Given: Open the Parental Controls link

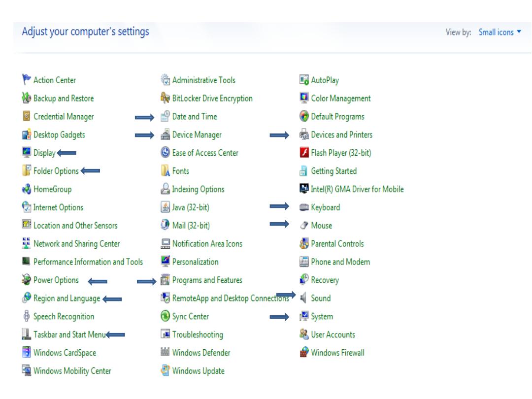Looking at the screenshot, I should coord(337,243).
